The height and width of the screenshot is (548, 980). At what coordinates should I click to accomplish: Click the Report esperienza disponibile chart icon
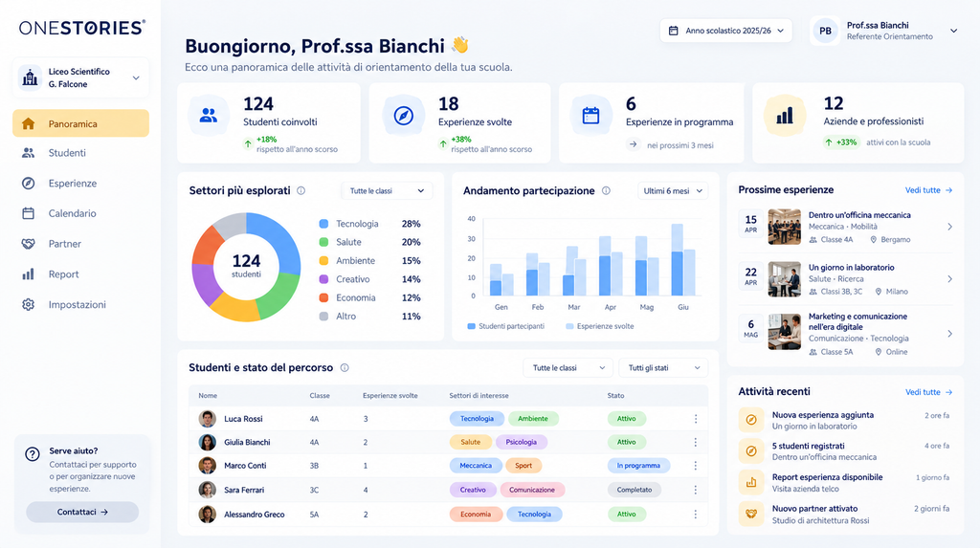(x=751, y=482)
